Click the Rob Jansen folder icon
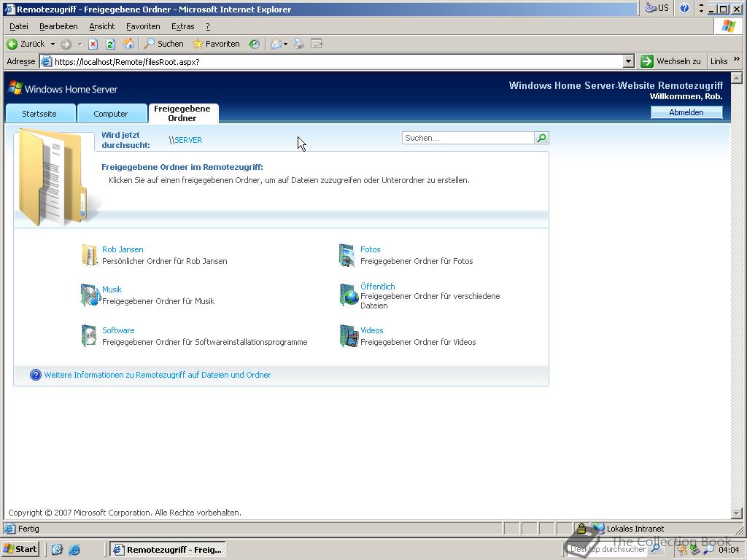Viewport: 747px width, 560px height. tap(90, 254)
